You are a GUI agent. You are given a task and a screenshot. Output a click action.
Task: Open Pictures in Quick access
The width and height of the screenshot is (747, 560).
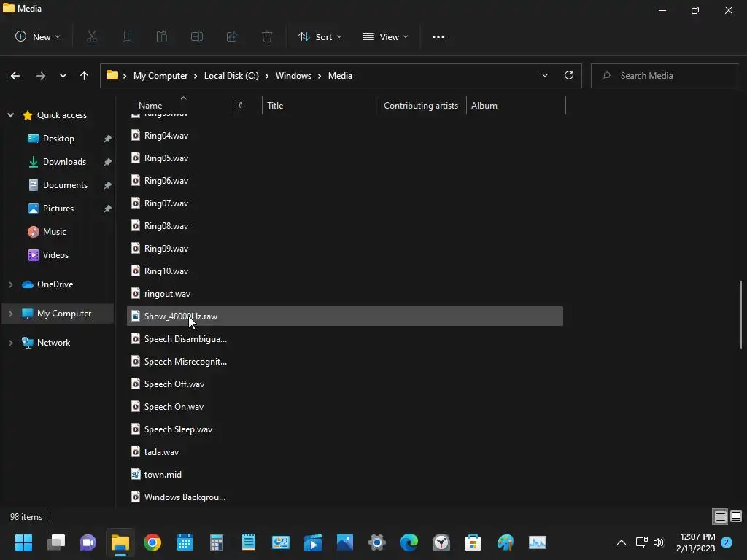58,208
